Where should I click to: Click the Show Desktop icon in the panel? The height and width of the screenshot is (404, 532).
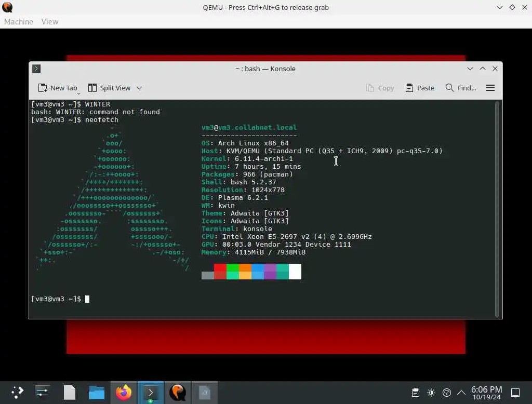pyautogui.click(x=515, y=393)
